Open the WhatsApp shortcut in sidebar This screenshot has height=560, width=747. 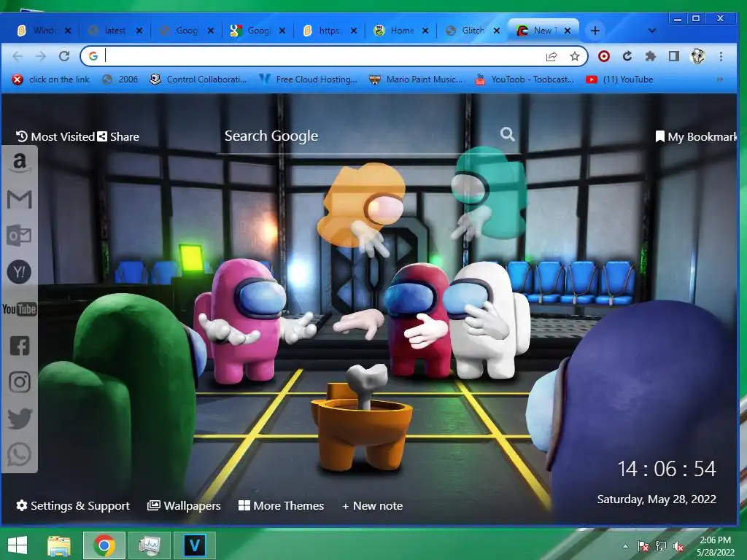20,454
